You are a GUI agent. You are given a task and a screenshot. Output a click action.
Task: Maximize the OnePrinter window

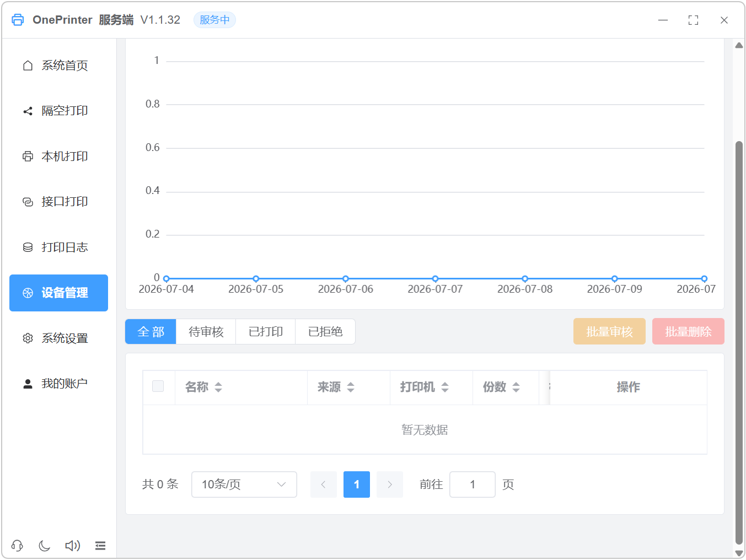(x=694, y=20)
